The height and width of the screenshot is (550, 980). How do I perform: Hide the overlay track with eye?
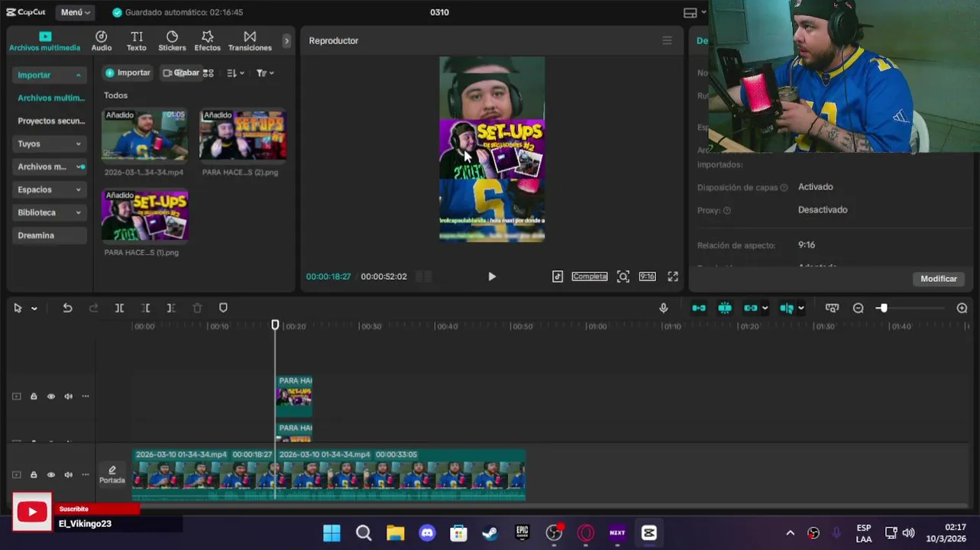pyautogui.click(x=51, y=396)
